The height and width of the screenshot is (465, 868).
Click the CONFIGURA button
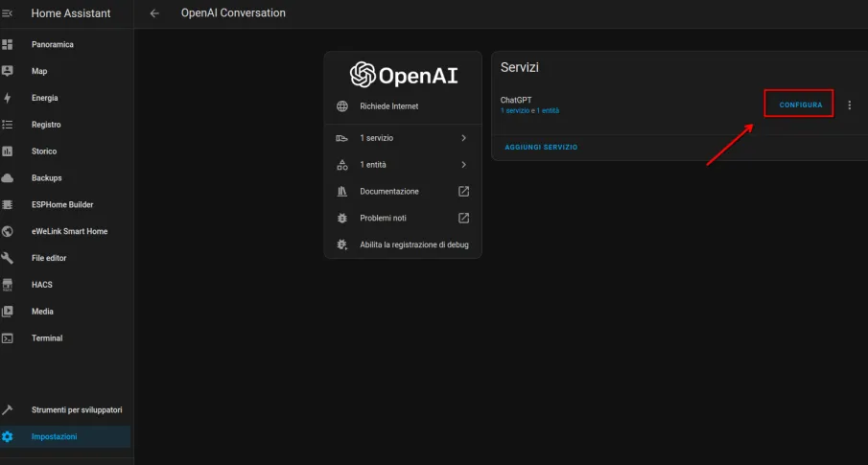[801, 105]
